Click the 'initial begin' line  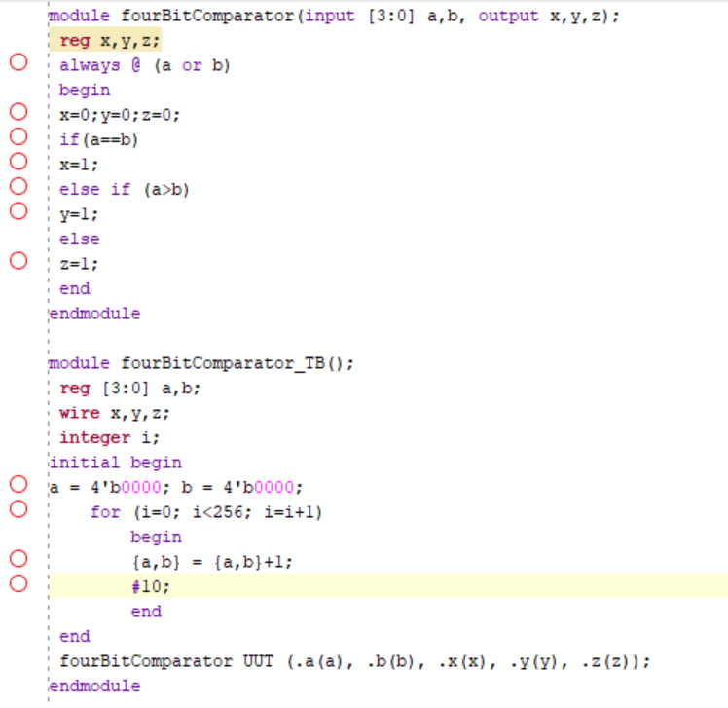click(115, 463)
